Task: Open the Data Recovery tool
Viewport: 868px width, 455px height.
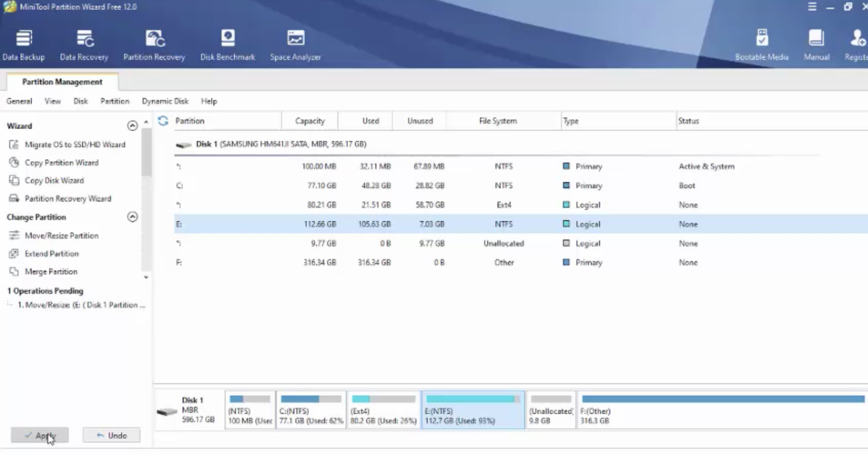Action: pyautogui.click(x=84, y=44)
